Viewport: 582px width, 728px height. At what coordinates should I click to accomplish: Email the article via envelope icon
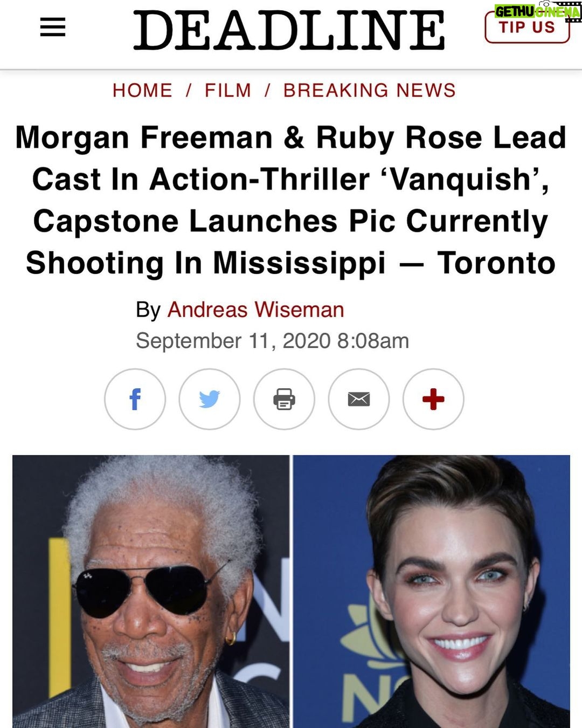click(x=359, y=399)
